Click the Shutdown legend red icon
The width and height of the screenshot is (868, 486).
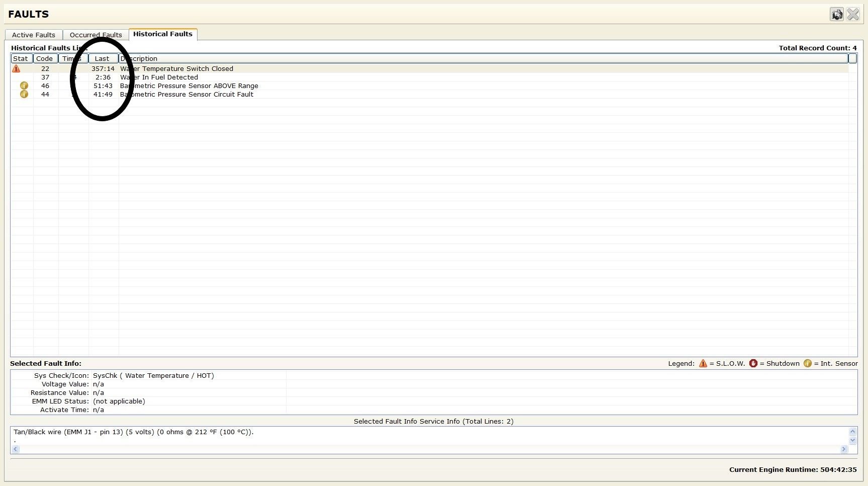753,363
